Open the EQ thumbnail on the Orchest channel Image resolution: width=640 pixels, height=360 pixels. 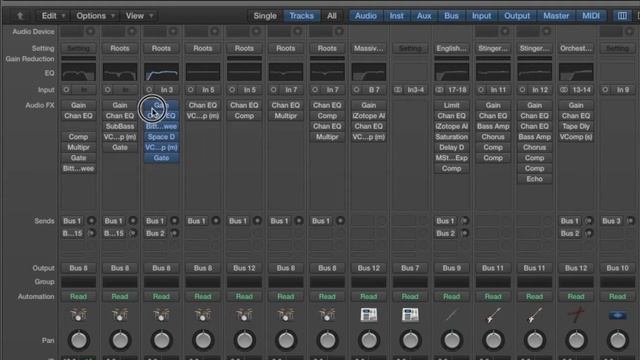[x=576, y=72]
